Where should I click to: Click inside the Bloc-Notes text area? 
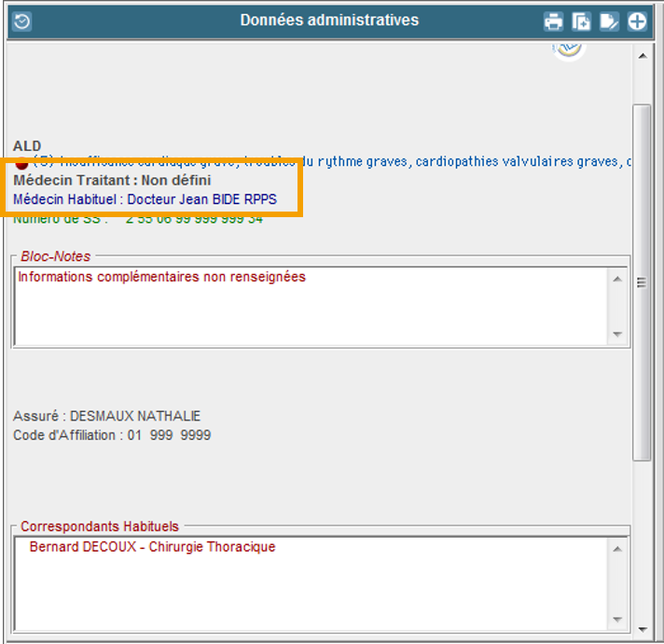click(308, 308)
